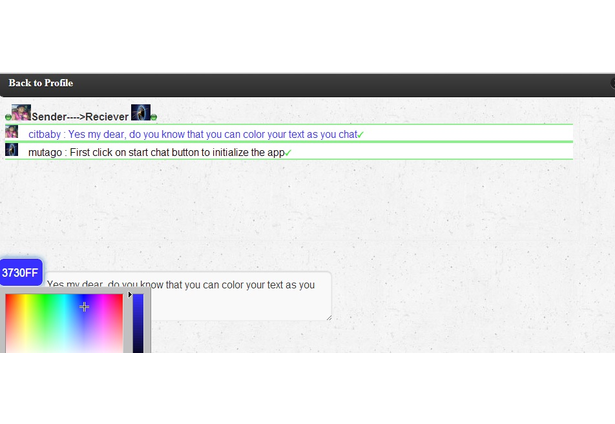The width and height of the screenshot is (615, 424).
Task: Adjust the blue brightness slider strip
Action: pos(138,323)
